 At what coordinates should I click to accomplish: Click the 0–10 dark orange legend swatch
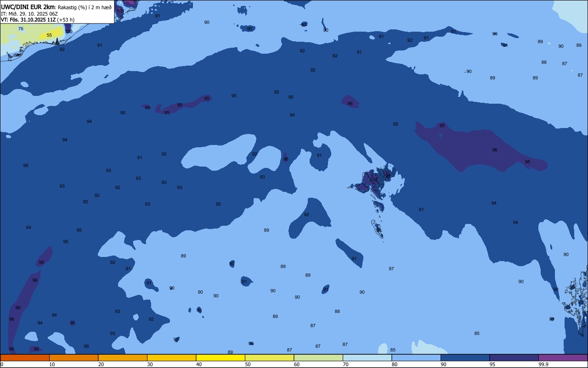click(x=25, y=357)
